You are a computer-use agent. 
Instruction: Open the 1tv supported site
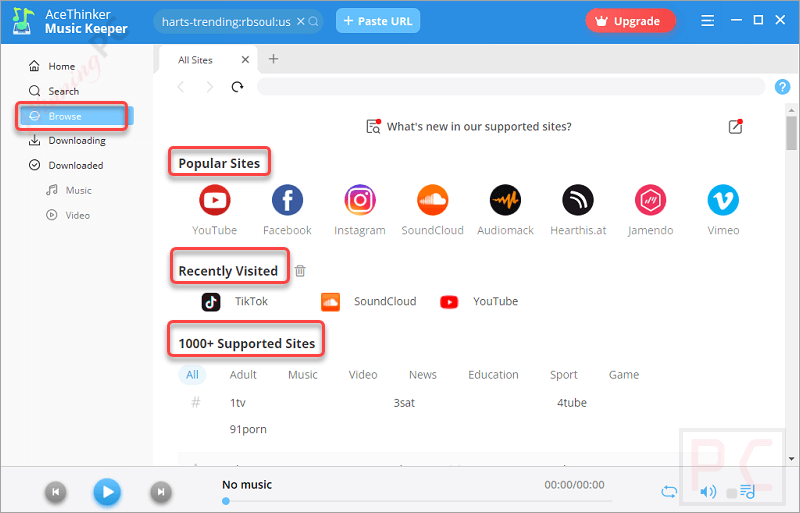238,403
